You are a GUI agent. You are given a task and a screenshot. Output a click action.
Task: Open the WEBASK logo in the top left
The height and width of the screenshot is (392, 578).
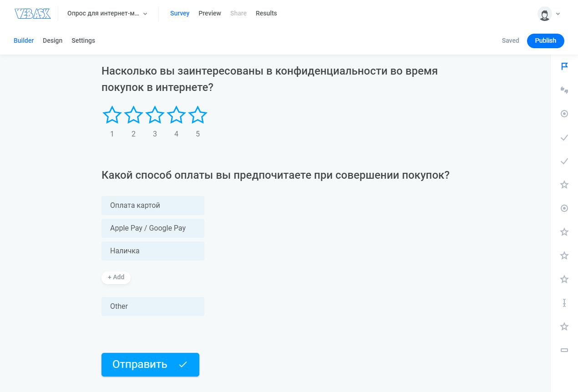(x=33, y=13)
